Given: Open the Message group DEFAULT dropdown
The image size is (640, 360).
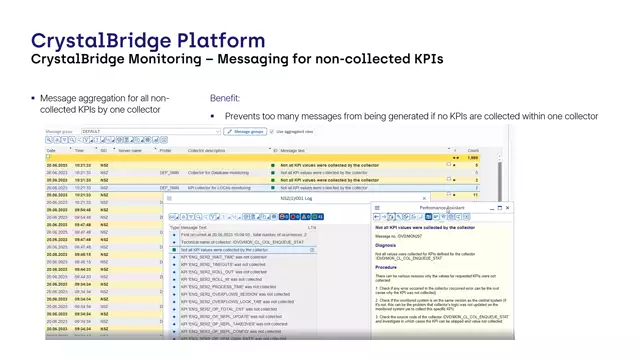Looking at the screenshot, I should coord(151,131).
